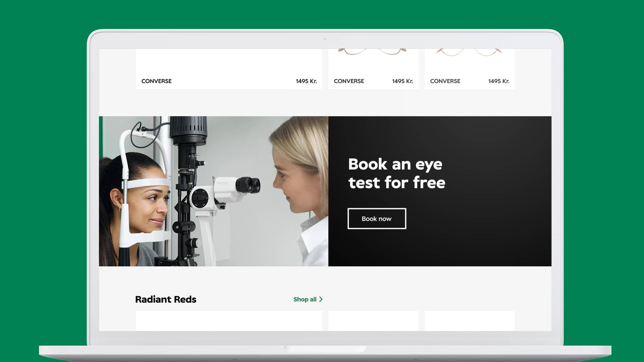
Task: Click the CONVERSE label on rightmost card
Action: [445, 81]
